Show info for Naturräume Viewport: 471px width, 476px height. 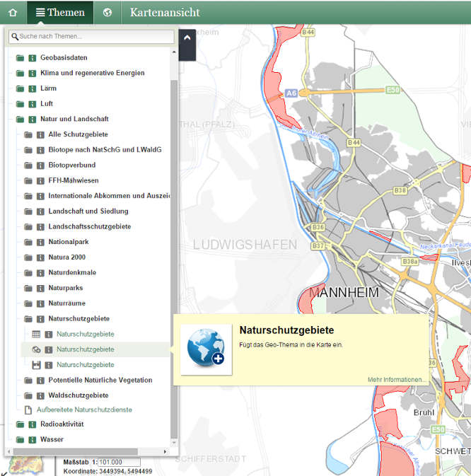point(40,303)
